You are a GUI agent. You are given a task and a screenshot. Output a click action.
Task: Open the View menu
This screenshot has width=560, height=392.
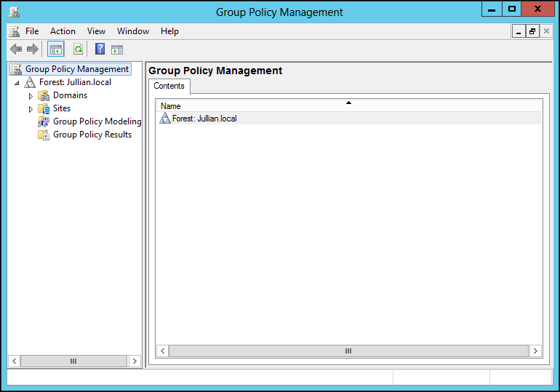[x=96, y=31]
